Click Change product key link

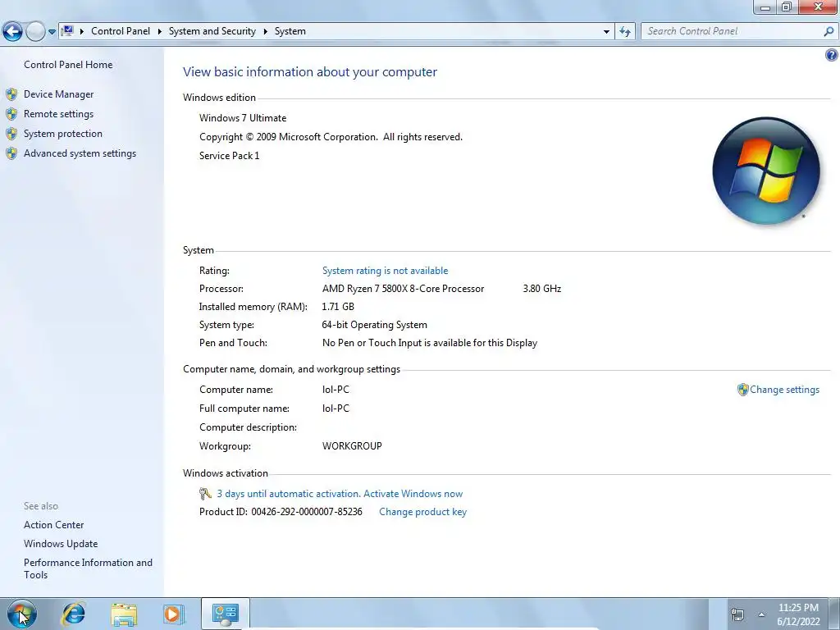[422, 512]
